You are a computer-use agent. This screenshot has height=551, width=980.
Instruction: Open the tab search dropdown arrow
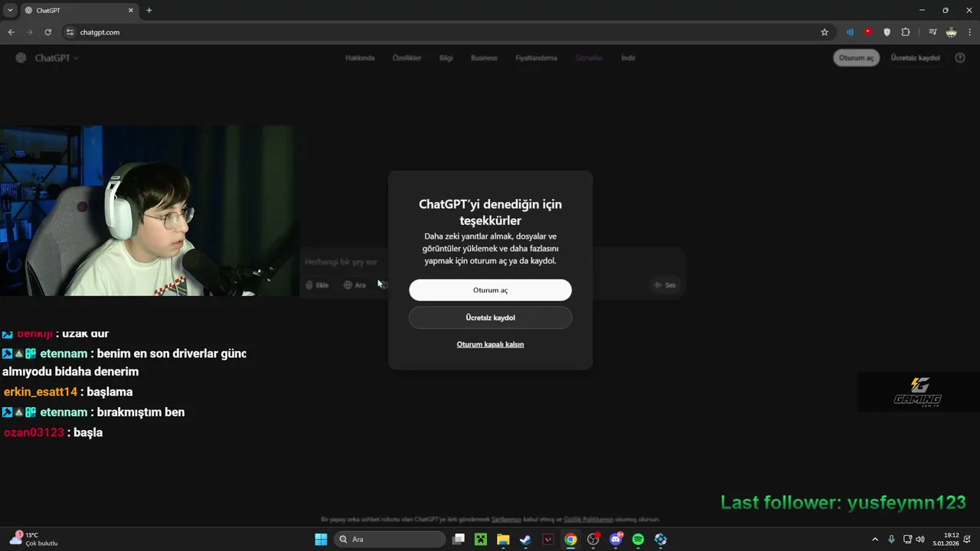click(x=10, y=11)
